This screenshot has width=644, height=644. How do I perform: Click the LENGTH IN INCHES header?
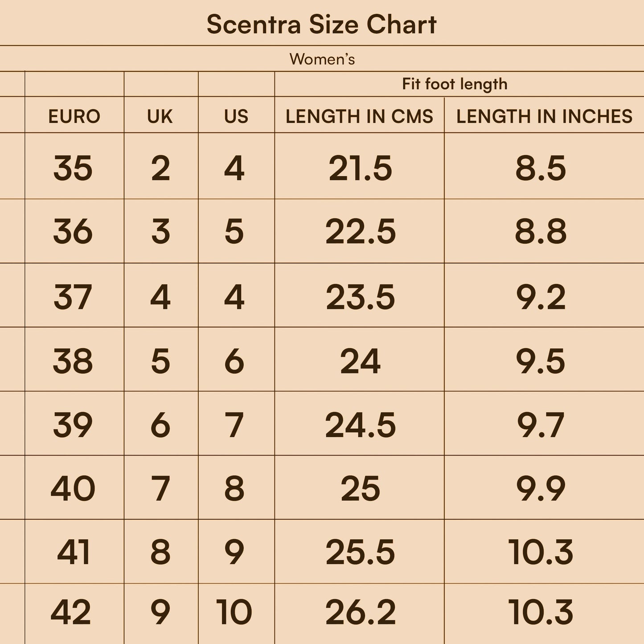(544, 116)
